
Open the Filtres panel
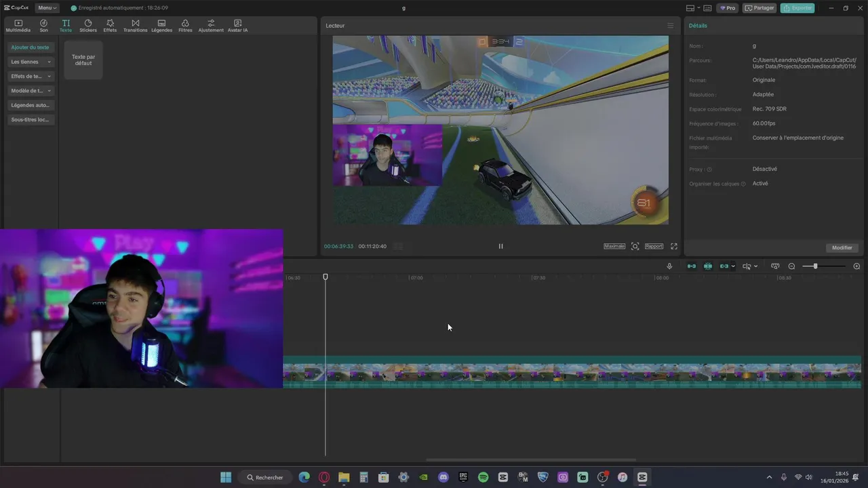tap(185, 26)
